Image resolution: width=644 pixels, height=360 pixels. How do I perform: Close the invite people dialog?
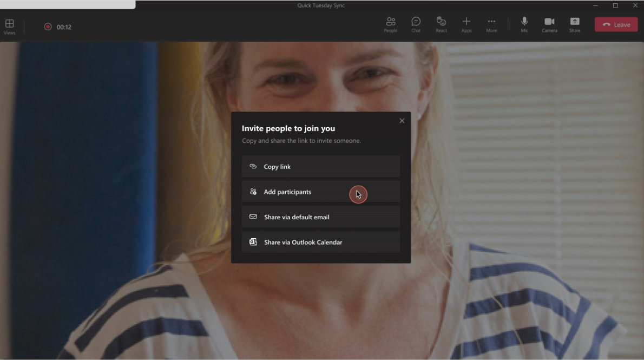point(402,121)
